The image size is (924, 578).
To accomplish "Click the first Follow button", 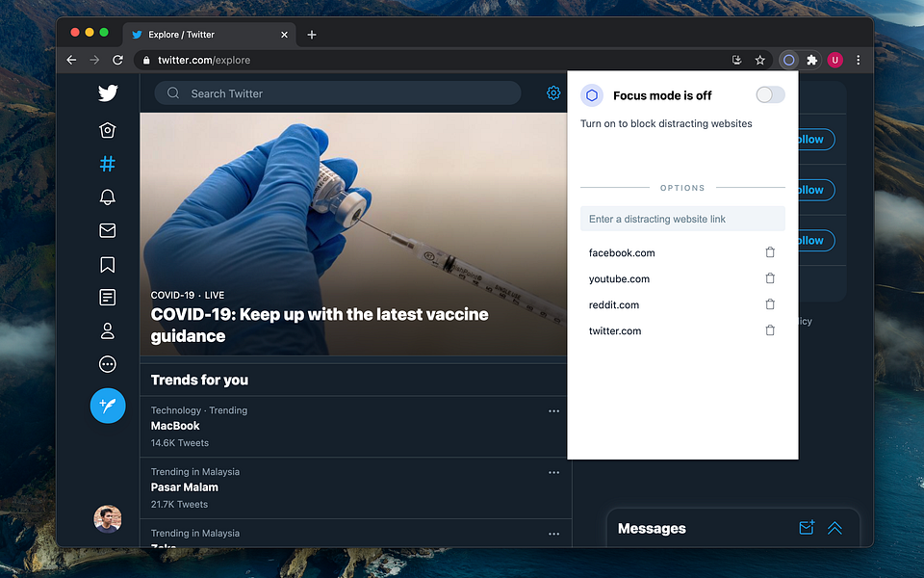I will 816,139.
